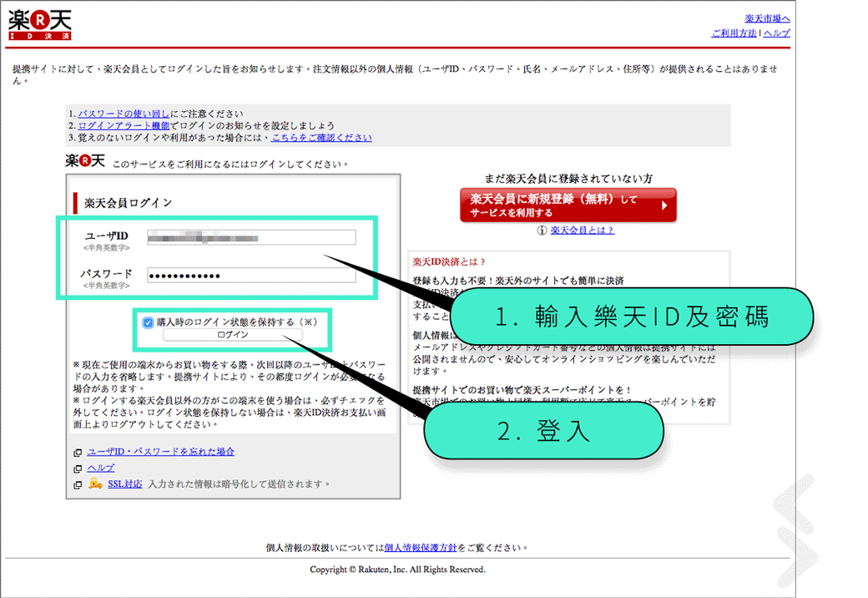Open the ヘルプ link next to ご利用方法
868x598 pixels.
coord(777,33)
